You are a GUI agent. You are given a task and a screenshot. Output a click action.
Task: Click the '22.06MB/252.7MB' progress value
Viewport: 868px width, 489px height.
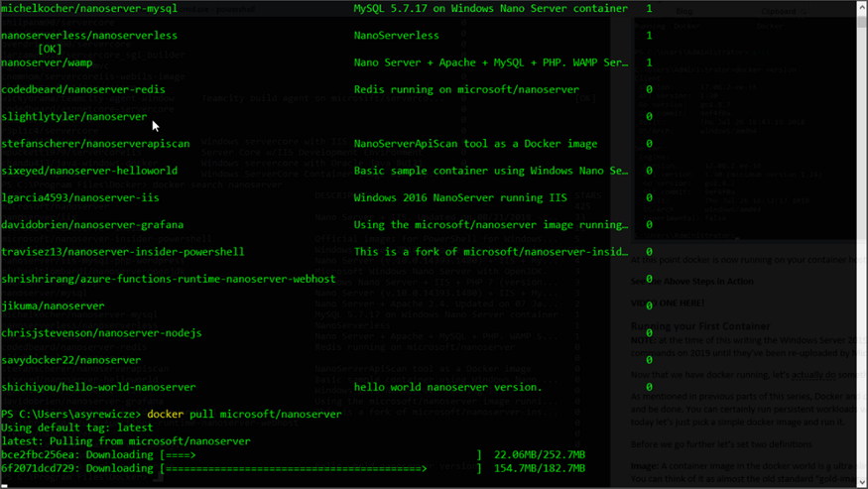540,454
